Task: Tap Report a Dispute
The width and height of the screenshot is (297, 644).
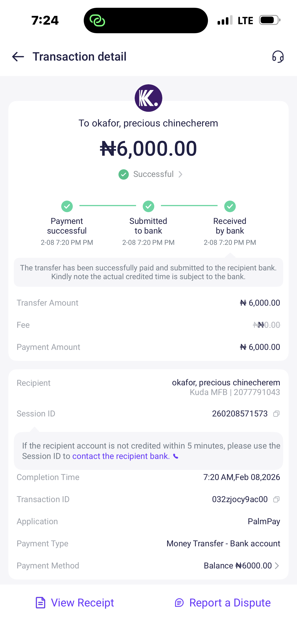Action: pos(222,603)
